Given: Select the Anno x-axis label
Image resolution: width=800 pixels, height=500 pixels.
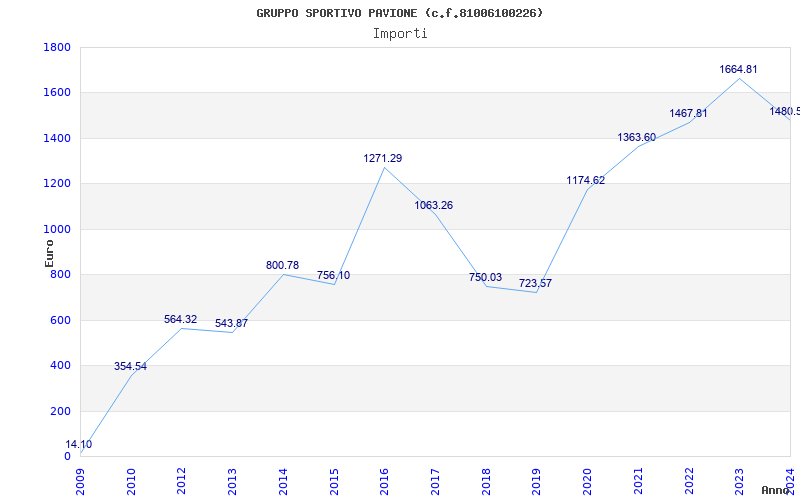Looking at the screenshot, I should click(776, 490).
